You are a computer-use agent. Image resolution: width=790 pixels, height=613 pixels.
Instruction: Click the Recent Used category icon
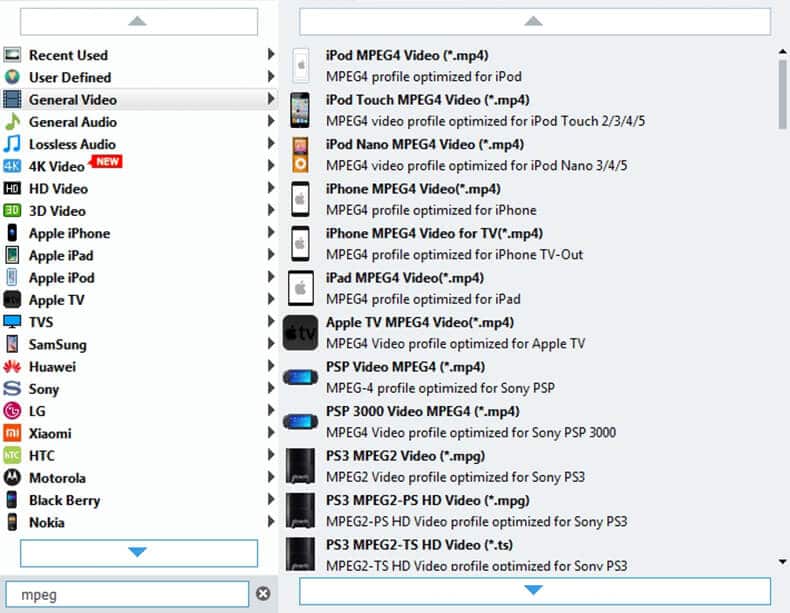[12, 54]
